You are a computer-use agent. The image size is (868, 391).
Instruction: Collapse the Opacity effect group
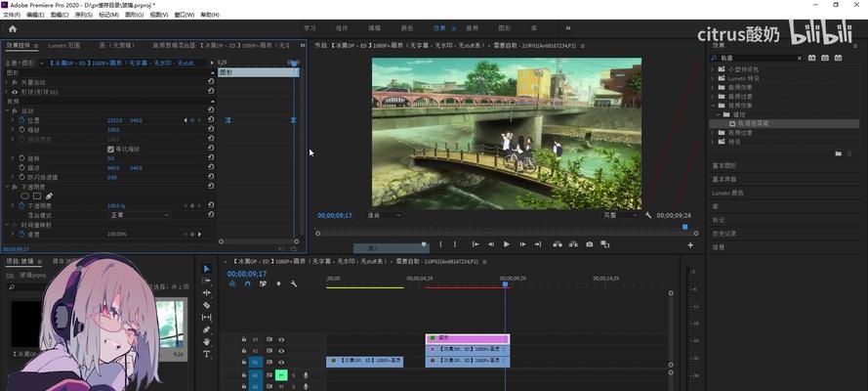pos(7,187)
